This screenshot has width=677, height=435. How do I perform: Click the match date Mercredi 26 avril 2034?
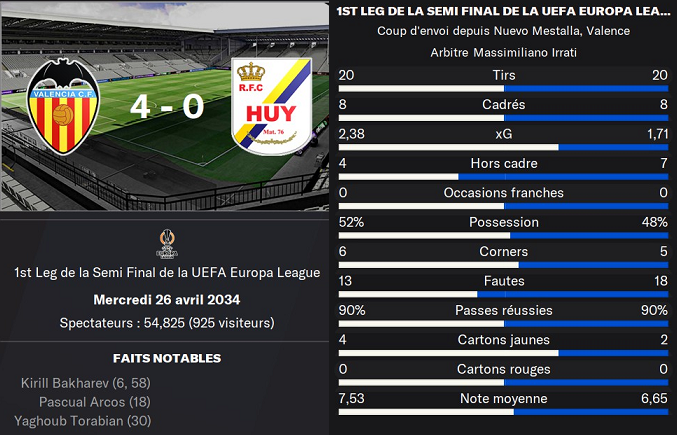click(x=167, y=300)
